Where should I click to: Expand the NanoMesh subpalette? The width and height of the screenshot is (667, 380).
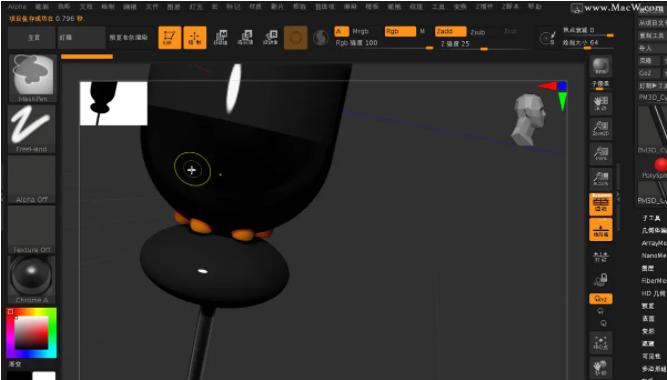click(653, 256)
